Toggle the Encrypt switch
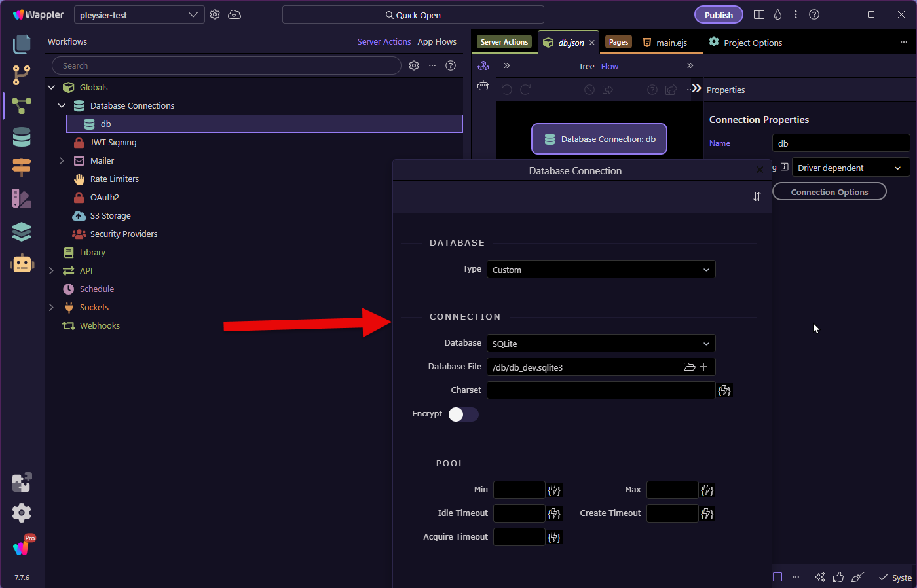 [463, 414]
